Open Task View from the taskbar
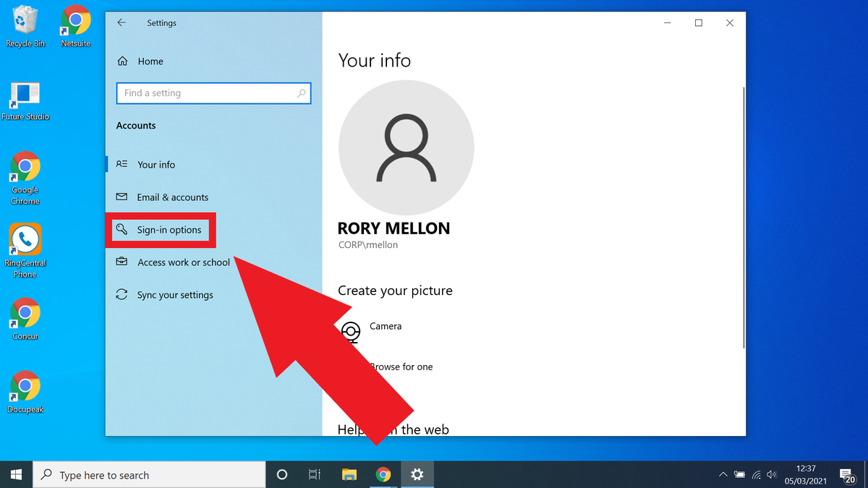This screenshot has height=488, width=868. (314, 474)
